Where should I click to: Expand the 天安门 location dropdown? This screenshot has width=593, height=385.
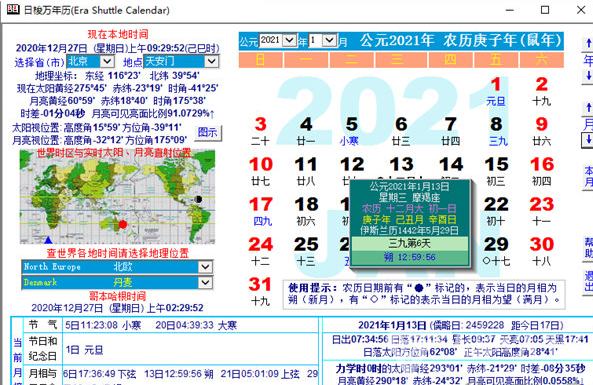(x=211, y=61)
